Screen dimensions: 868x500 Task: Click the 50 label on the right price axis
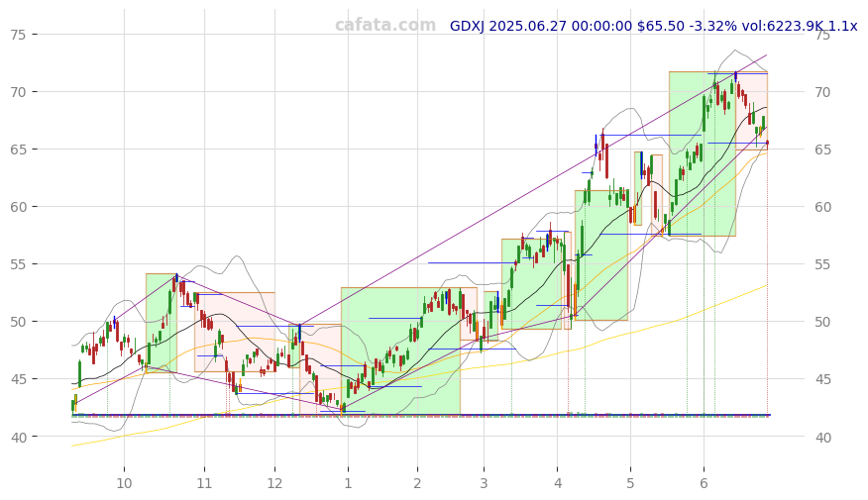click(x=823, y=322)
